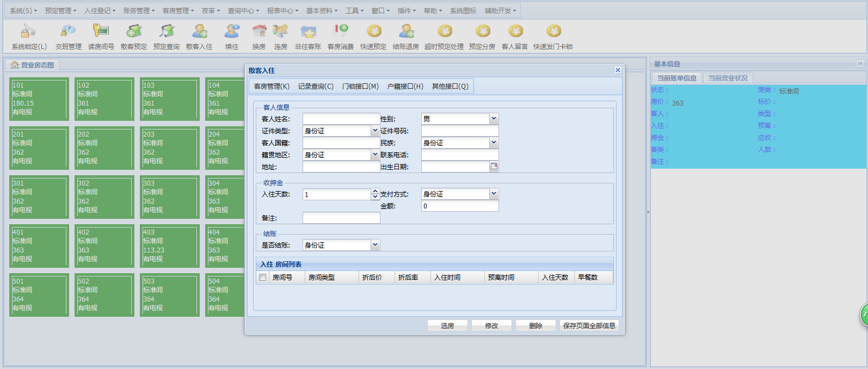Click the 客人姓名 input field
The width and height of the screenshot is (868, 369).
tap(341, 119)
